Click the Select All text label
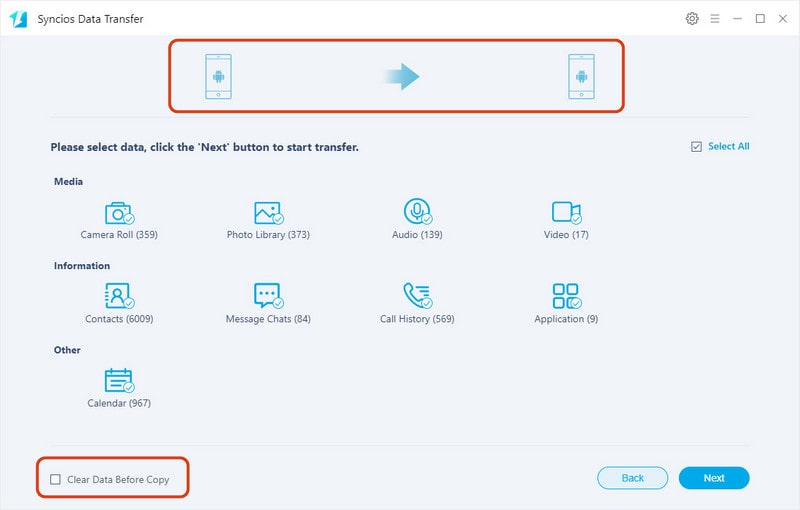The height and width of the screenshot is (510, 800). point(728,147)
